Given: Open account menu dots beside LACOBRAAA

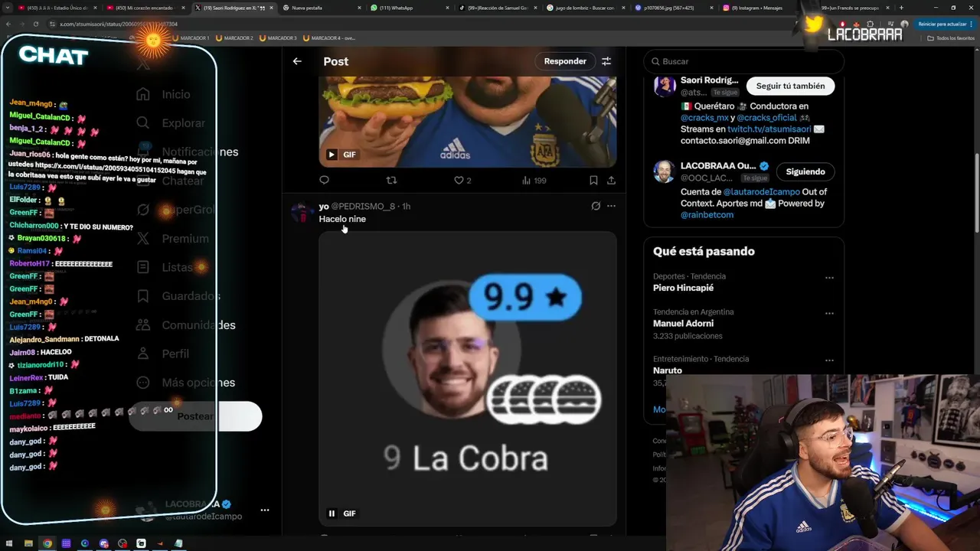Looking at the screenshot, I should [264, 510].
